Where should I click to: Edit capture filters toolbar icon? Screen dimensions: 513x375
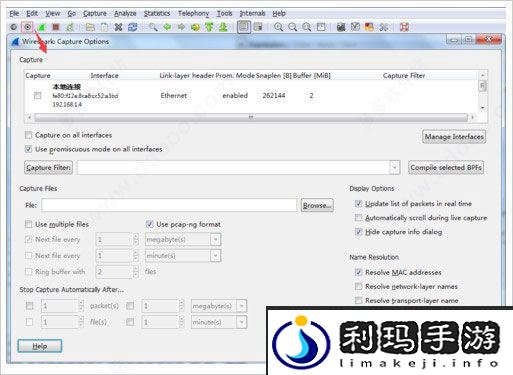[x=341, y=27]
